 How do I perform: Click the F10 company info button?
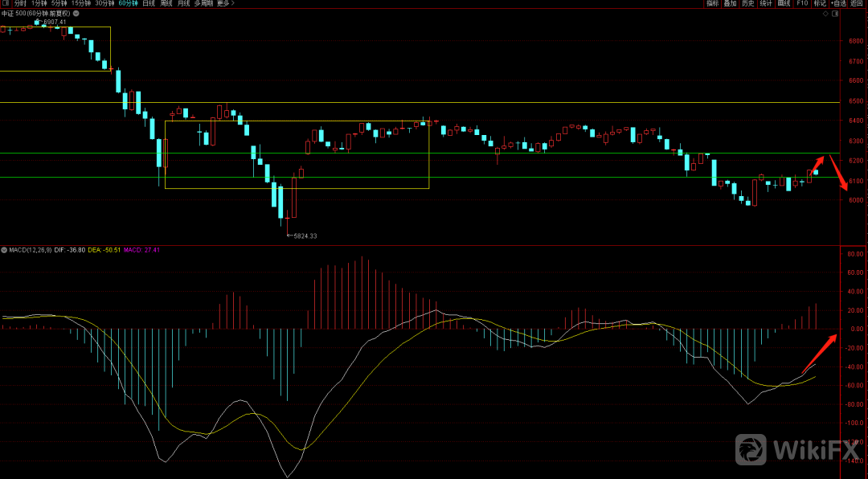click(x=802, y=4)
